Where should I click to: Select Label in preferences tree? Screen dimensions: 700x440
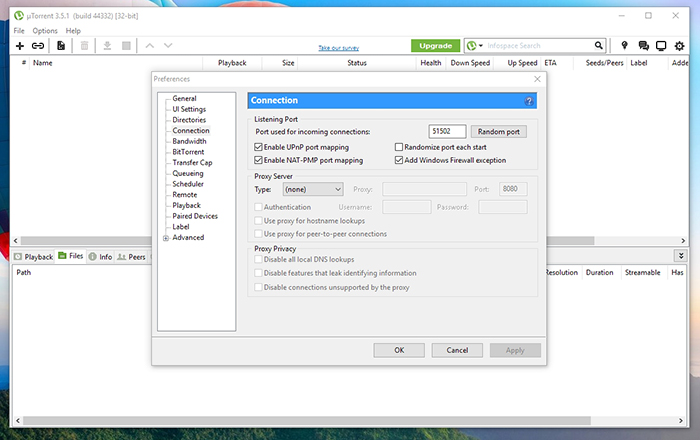[180, 227]
